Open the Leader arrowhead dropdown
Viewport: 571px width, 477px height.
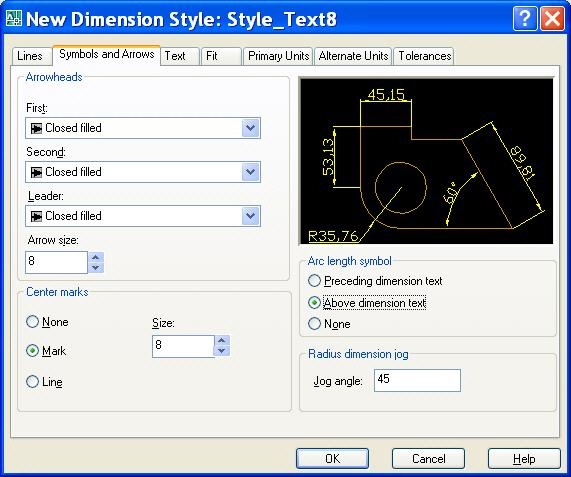coord(143,216)
